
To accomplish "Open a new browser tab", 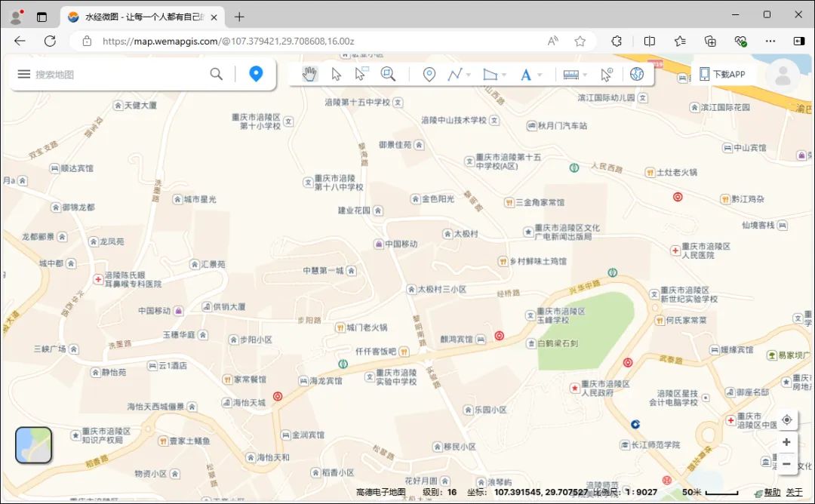I will [x=239, y=17].
